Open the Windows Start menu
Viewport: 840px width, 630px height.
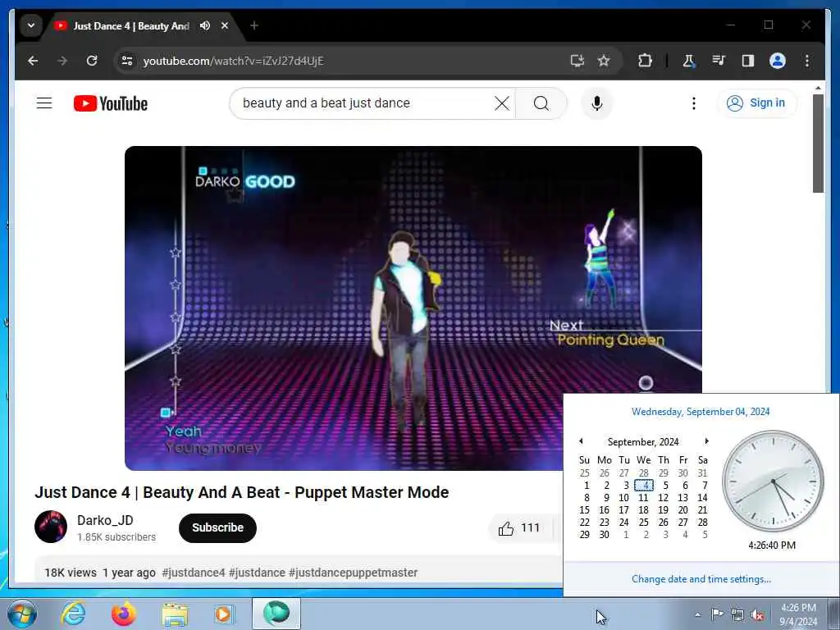[x=21, y=614]
